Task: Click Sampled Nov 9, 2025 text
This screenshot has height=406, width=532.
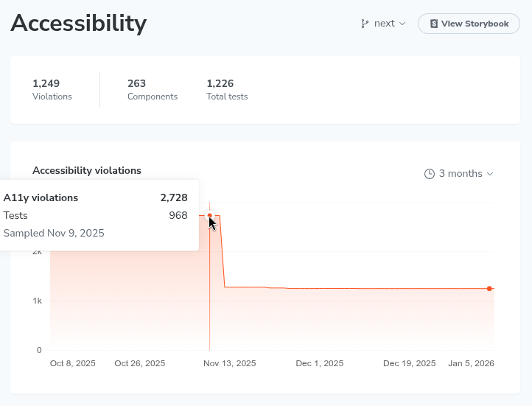Action: coord(54,233)
